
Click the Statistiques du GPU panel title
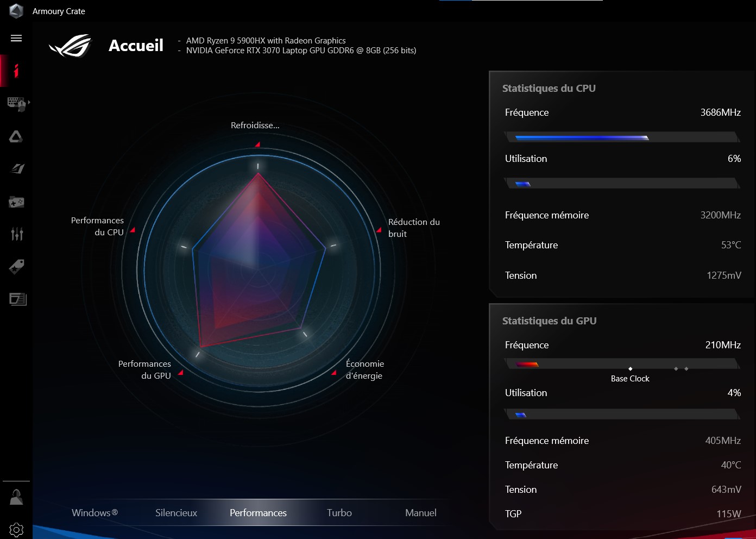pyautogui.click(x=549, y=321)
